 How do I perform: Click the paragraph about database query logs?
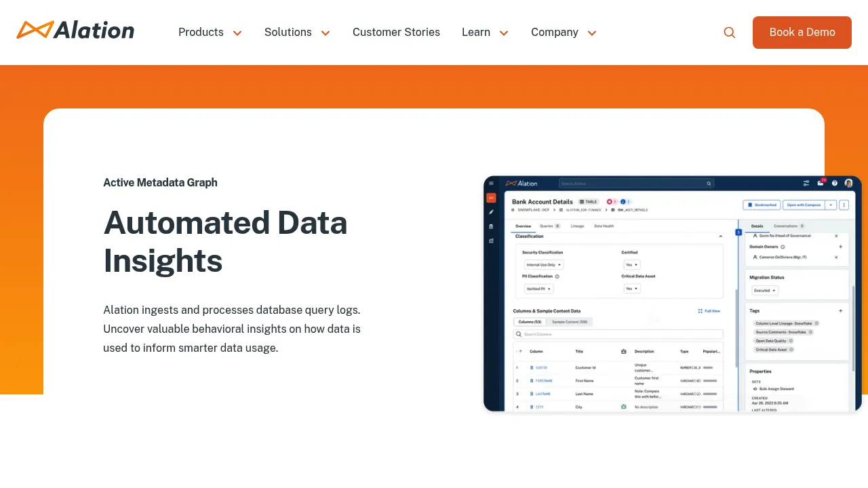(232, 329)
